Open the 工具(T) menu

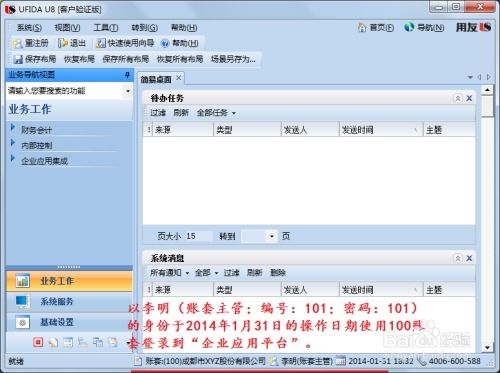point(106,28)
